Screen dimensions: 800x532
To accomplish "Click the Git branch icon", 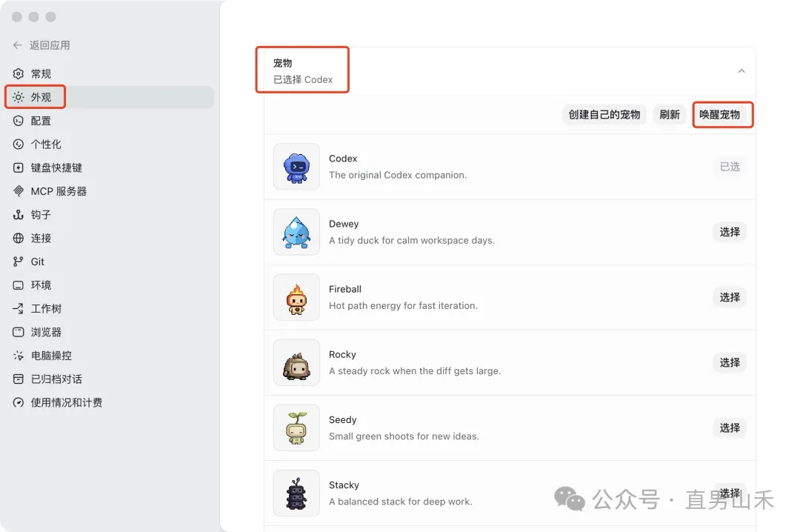I will click(x=19, y=262).
